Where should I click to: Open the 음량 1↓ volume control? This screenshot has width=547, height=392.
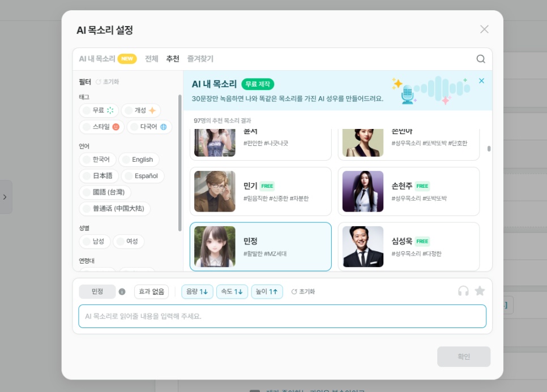pos(197,292)
